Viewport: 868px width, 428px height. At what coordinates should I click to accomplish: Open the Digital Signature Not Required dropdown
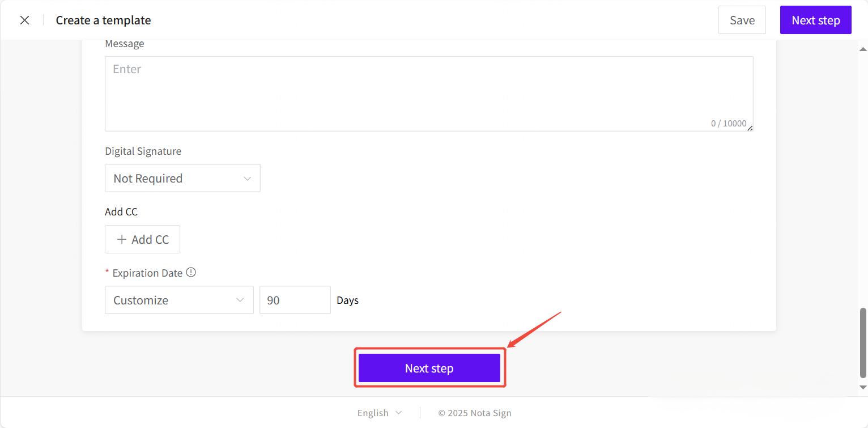[182, 178]
